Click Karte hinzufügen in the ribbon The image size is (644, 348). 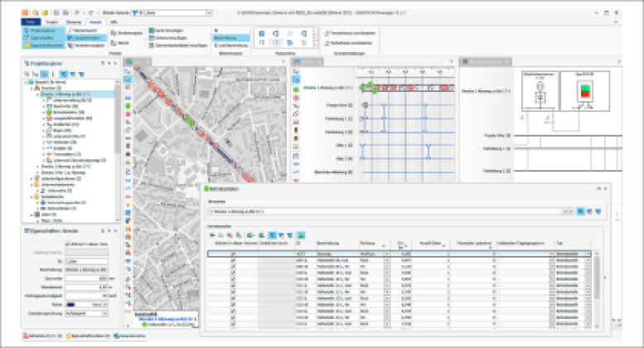coord(166,31)
